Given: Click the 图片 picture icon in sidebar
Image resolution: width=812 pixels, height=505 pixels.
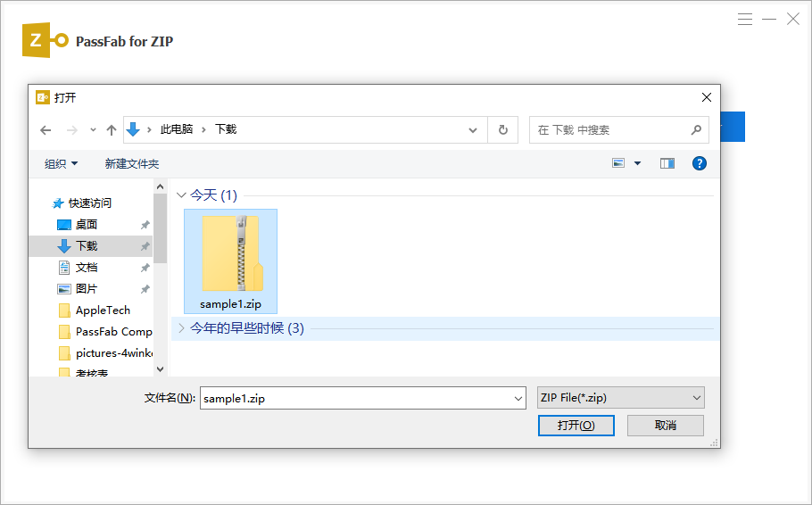Looking at the screenshot, I should click(63, 289).
